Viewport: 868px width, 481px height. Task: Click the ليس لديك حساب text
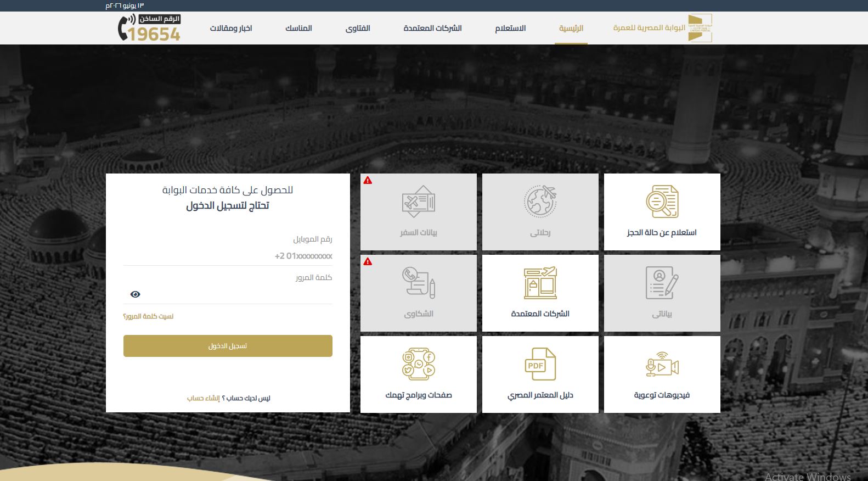tap(246, 398)
